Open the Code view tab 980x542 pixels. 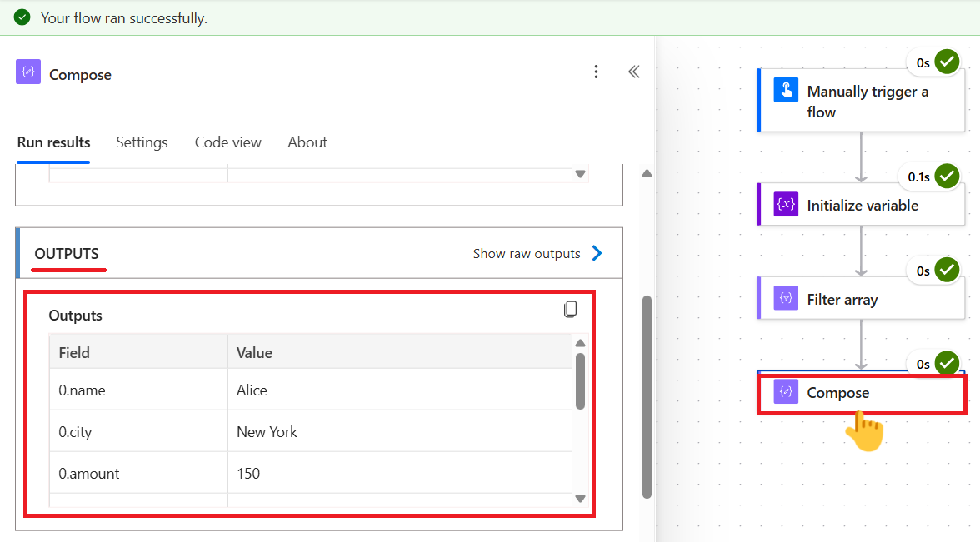point(227,142)
